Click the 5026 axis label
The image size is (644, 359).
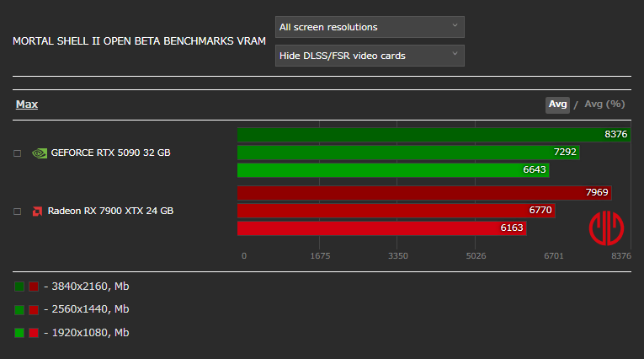476,256
